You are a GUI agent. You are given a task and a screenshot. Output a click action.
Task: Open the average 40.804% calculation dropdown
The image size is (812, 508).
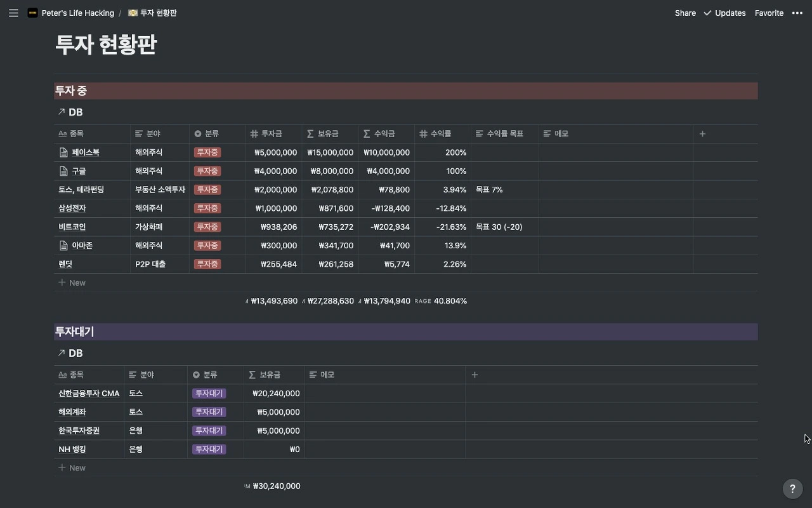[x=442, y=301]
